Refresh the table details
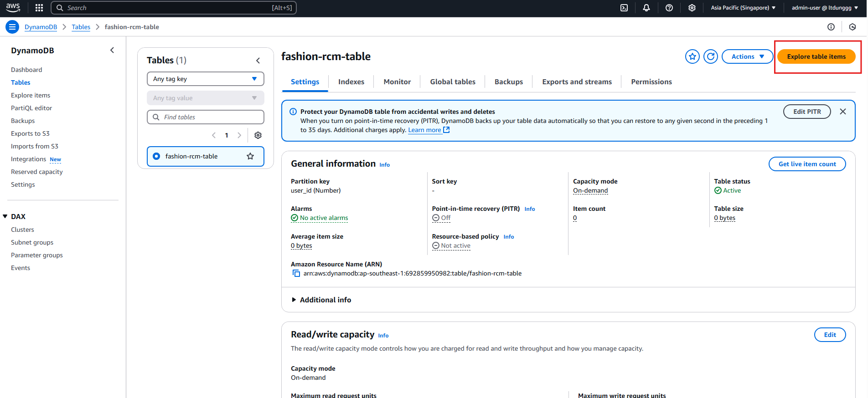Image resolution: width=868 pixels, height=398 pixels. point(711,56)
